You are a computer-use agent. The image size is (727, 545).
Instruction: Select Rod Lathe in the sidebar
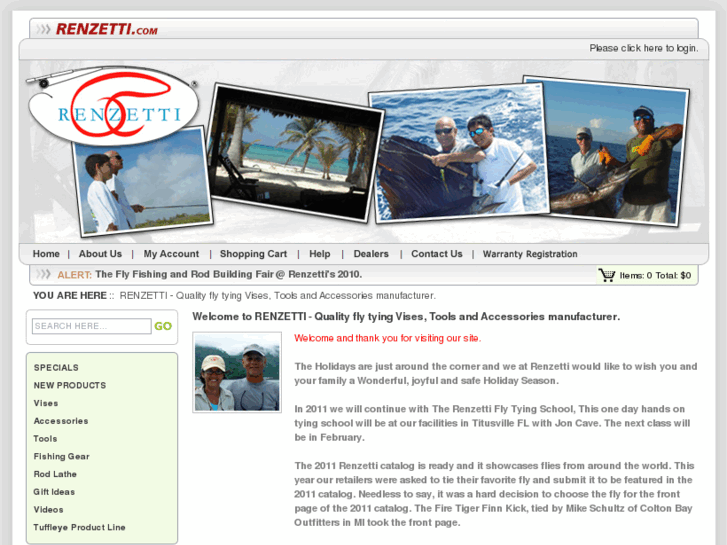55,474
